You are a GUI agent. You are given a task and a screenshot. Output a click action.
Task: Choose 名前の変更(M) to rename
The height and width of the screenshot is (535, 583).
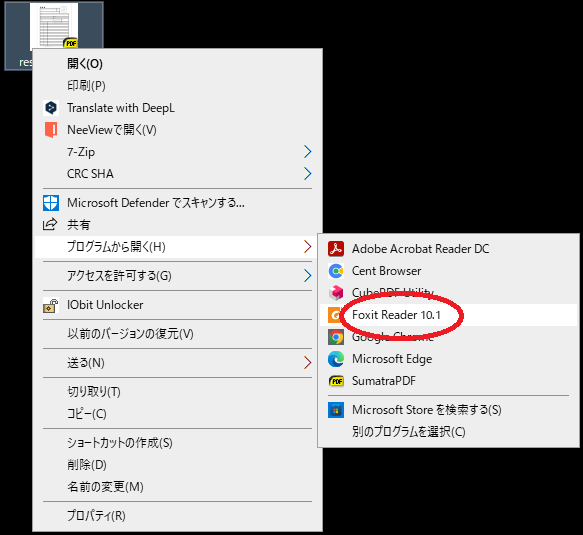coord(105,486)
